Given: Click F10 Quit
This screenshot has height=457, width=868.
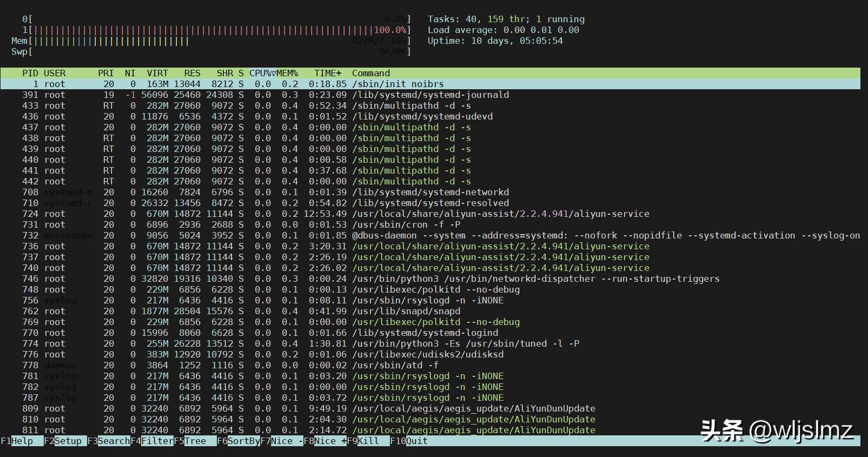Looking at the screenshot, I should pyautogui.click(x=409, y=441).
